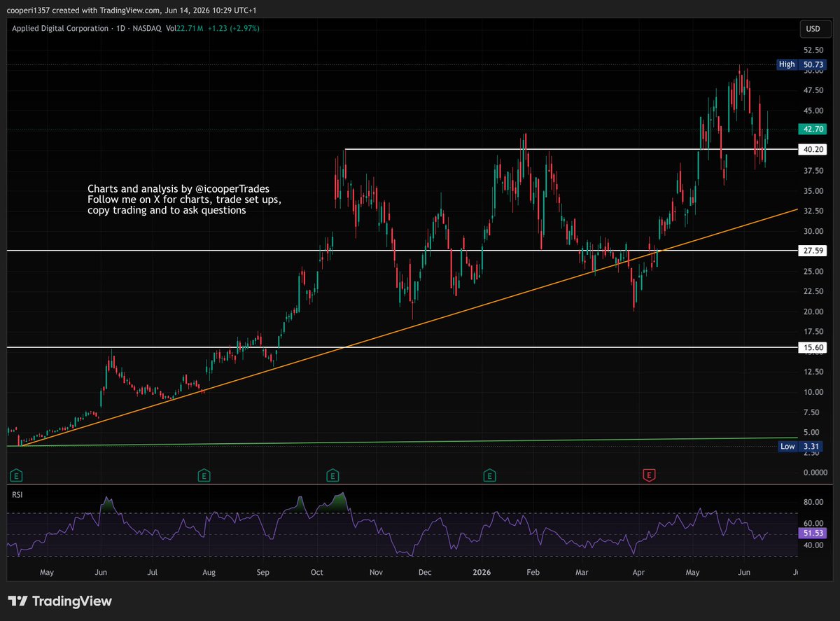Click the Applied Digital Corporation symbol title
840x621 pixels.
[x=59, y=28]
